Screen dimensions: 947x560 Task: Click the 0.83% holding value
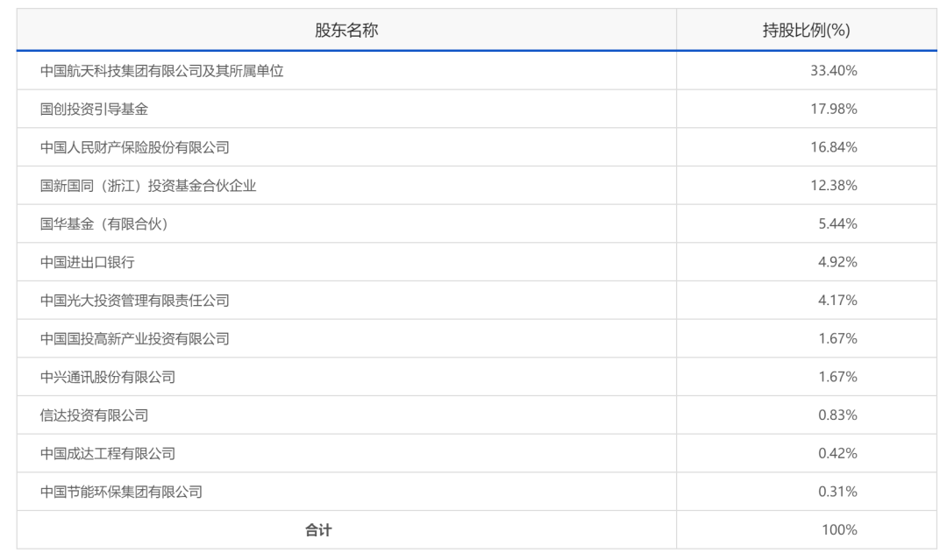click(x=837, y=415)
